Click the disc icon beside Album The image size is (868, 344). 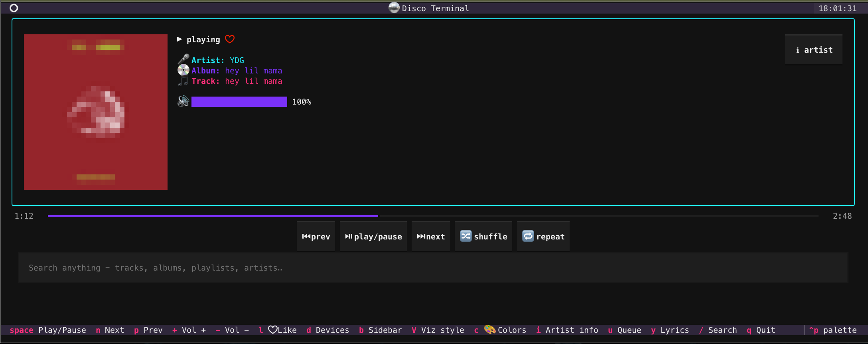click(183, 70)
